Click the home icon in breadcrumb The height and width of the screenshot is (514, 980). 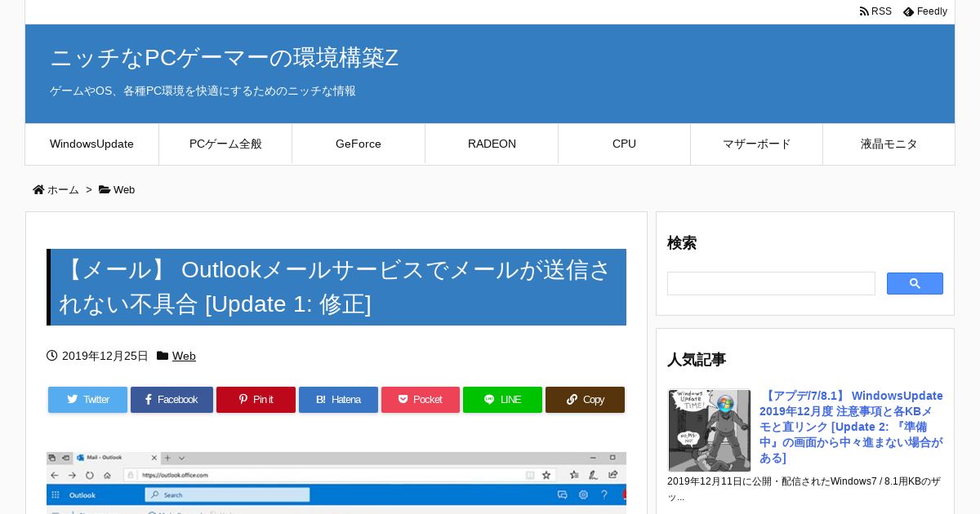[x=38, y=190]
